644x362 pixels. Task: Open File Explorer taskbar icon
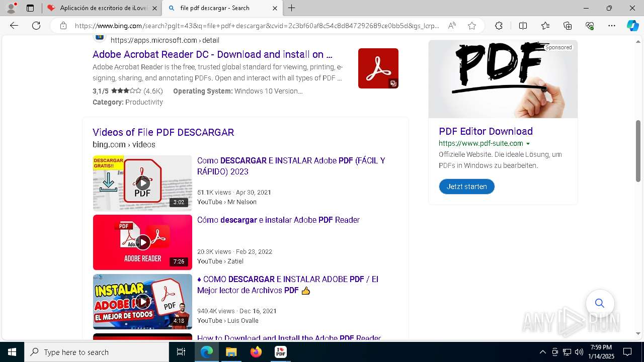[x=231, y=352]
